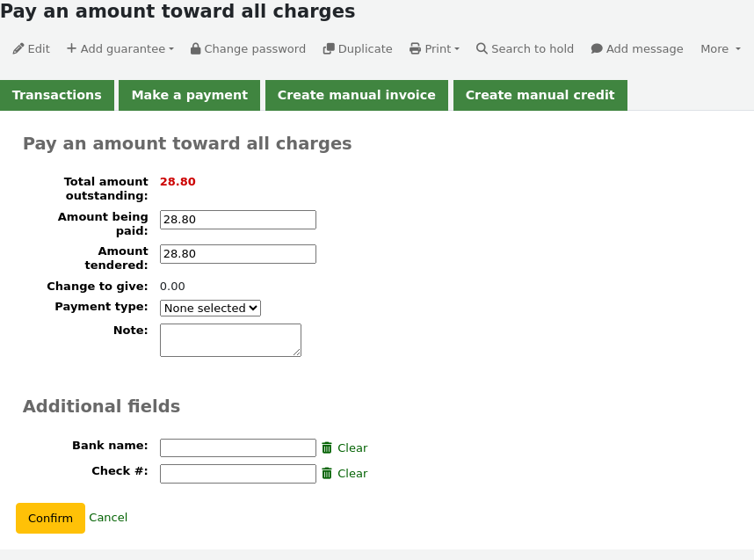The width and height of the screenshot is (754, 560).
Task: Click the speech bubble Add message icon
Action: tap(597, 48)
